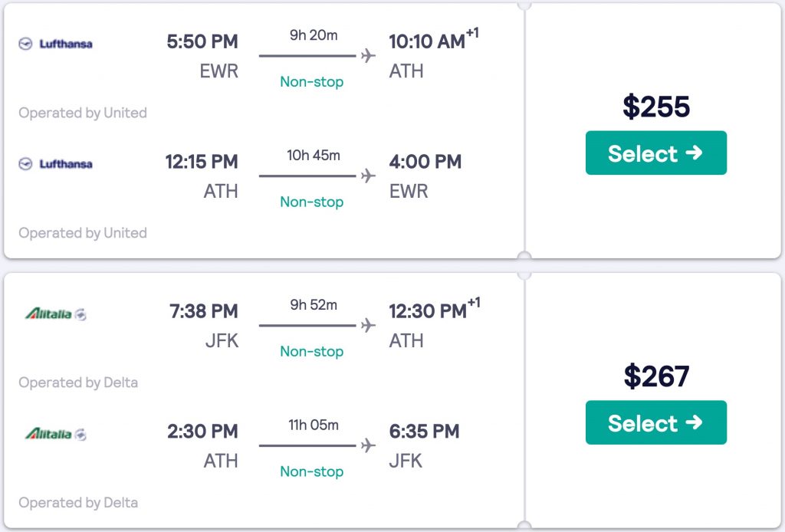
Task: Click the Lufthansa logo on EWR departure flight
Action: tap(55, 44)
